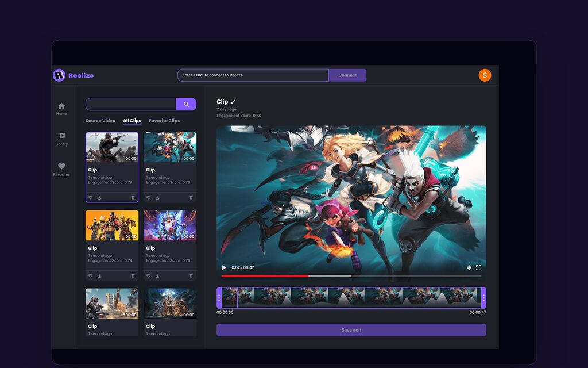
Task: Favorite the orange-background clip
Action: click(90, 275)
